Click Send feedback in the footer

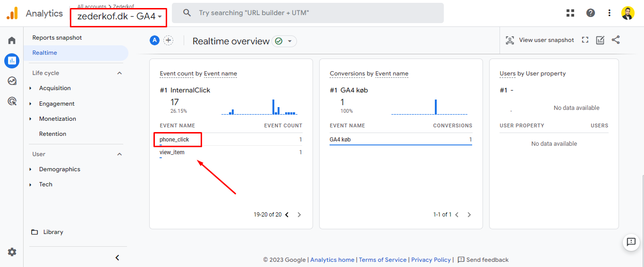[483, 260]
